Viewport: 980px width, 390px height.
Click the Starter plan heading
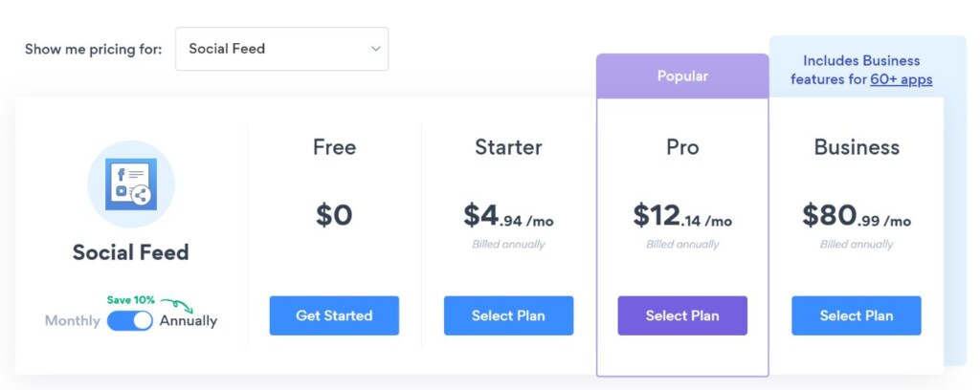(508, 147)
